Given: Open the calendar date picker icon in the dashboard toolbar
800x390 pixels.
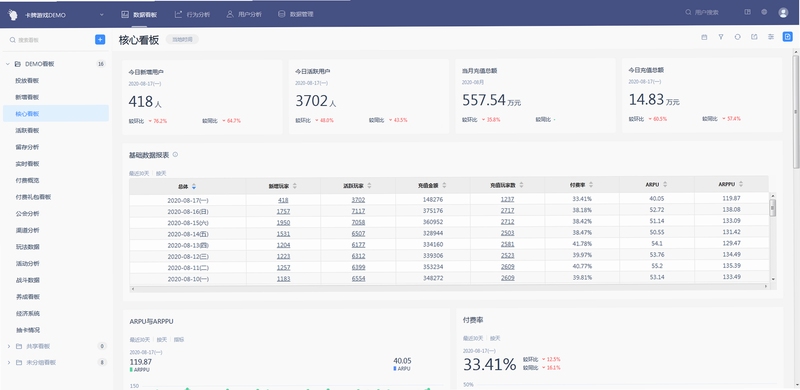Looking at the screenshot, I should pyautogui.click(x=704, y=37).
